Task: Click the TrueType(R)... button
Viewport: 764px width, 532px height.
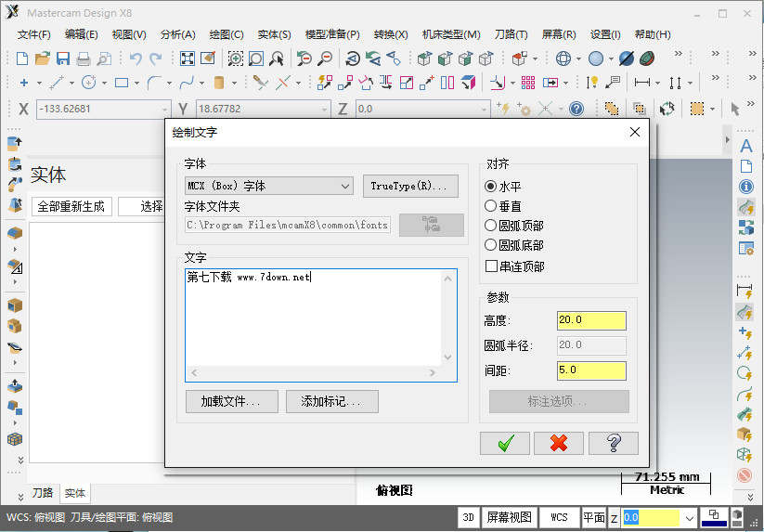Action: coord(410,186)
